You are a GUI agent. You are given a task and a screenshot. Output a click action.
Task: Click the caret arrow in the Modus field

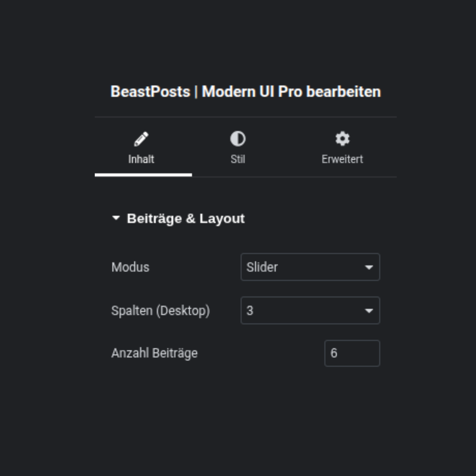point(369,267)
